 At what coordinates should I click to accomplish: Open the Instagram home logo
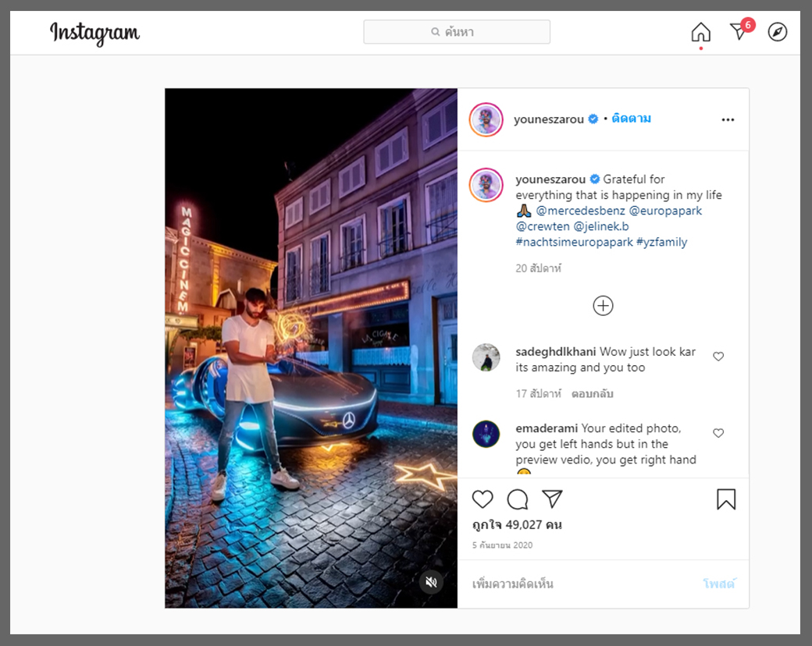pyautogui.click(x=94, y=33)
